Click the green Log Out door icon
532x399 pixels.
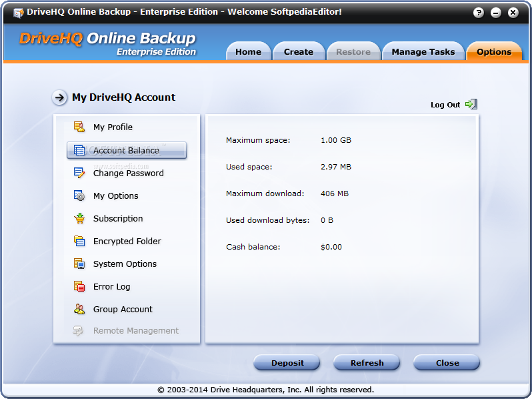pos(471,104)
